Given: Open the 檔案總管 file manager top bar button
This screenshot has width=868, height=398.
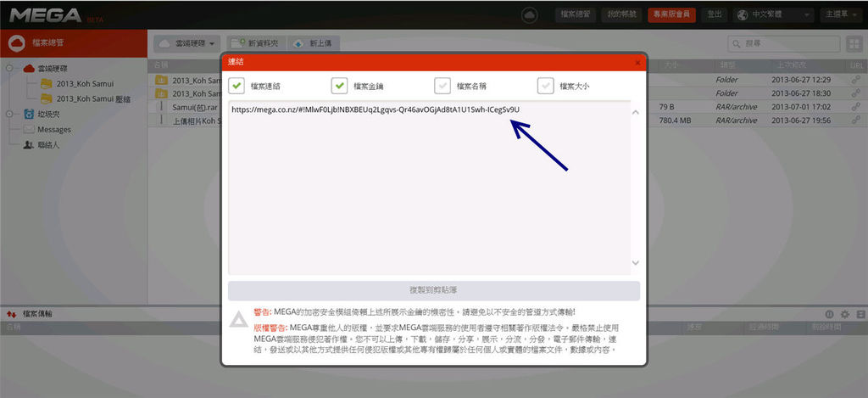Looking at the screenshot, I should [x=576, y=15].
